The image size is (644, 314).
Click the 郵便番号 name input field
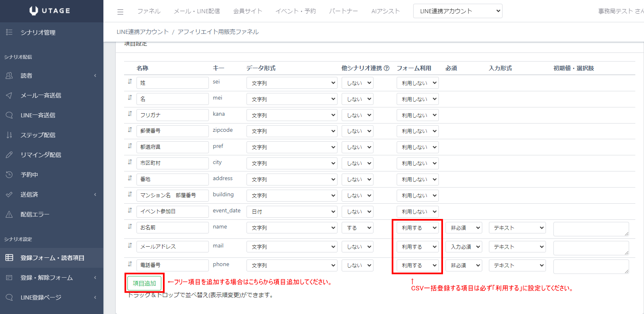172,131
